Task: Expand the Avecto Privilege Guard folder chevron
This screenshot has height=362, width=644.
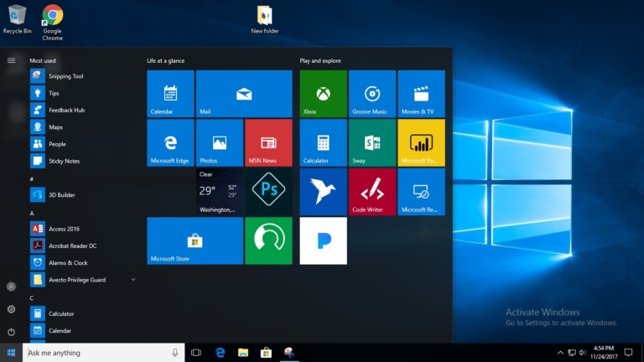Action: [133, 280]
